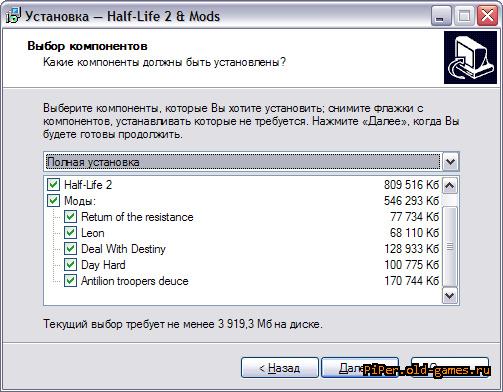Uncheck Return of the resistance mod
The width and height of the screenshot is (503, 392).
coord(70,217)
